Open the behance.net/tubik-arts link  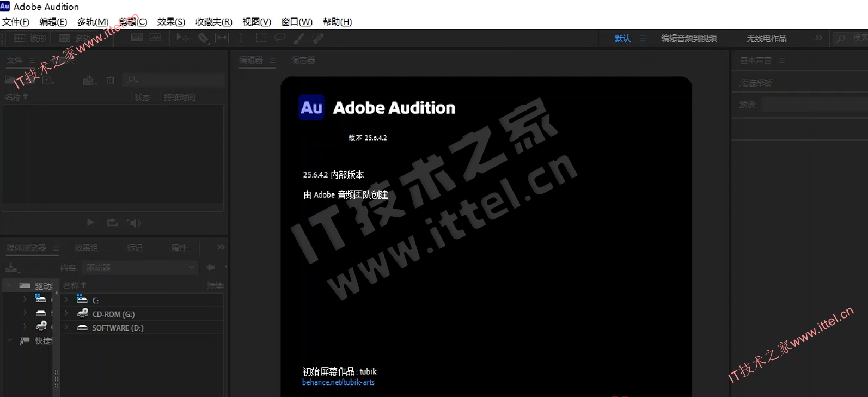tap(338, 382)
